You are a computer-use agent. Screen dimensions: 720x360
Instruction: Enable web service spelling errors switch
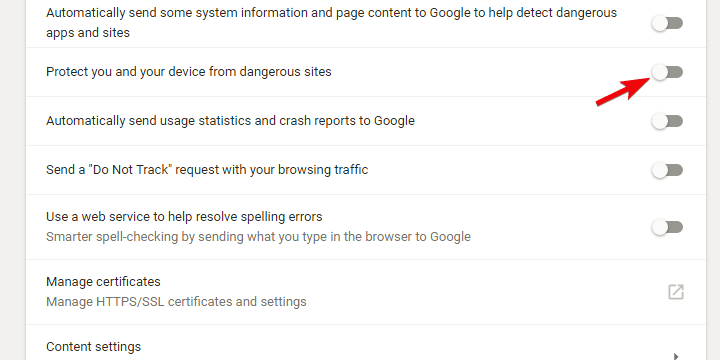[667, 227]
